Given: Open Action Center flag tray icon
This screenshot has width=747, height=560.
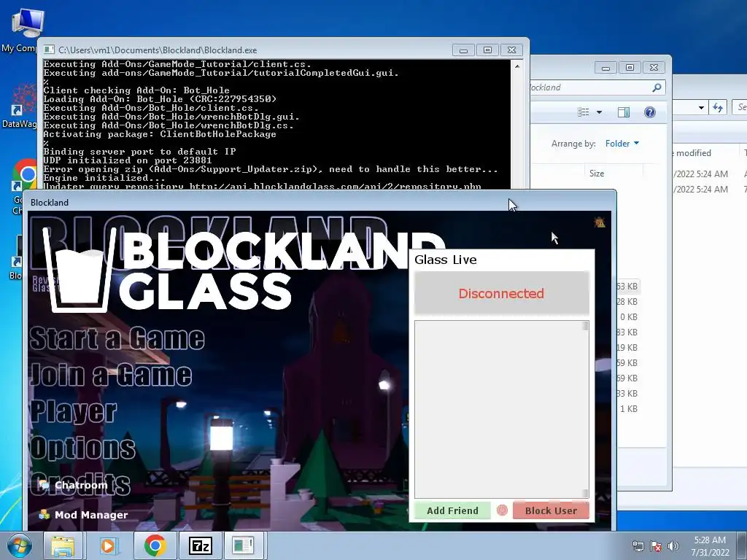Looking at the screenshot, I should pos(656,546).
